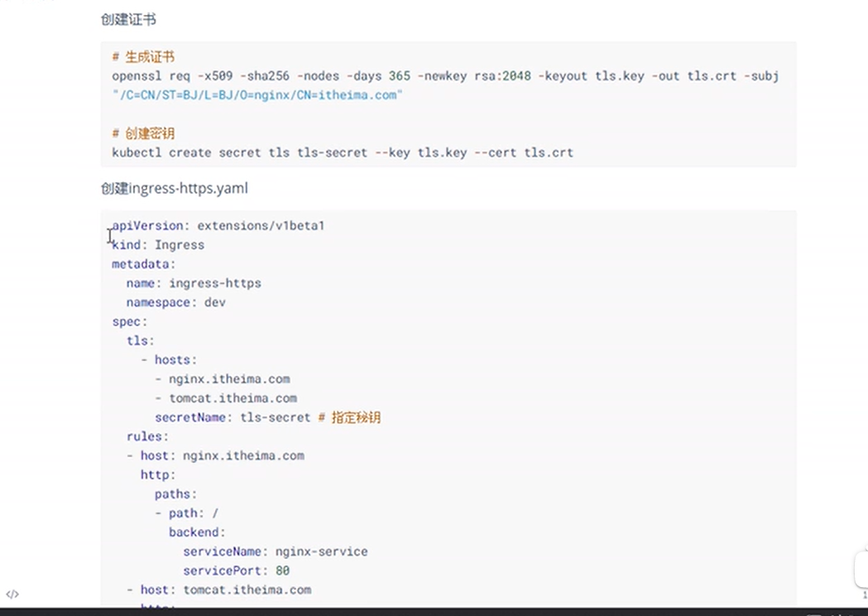868x616 pixels.
Task: Click the "openssl req -x509" command line
Action: pyautogui.click(x=446, y=76)
